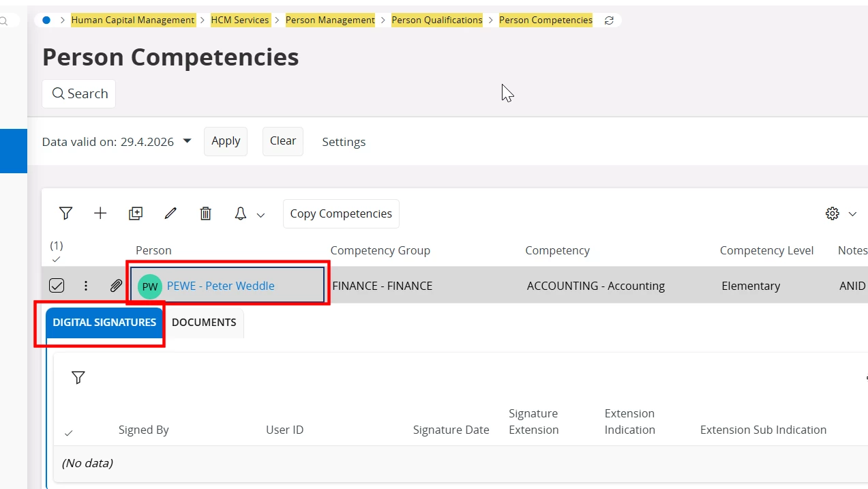Delete the selected row with trash icon
Screen dimensions: 868x489
(x=205, y=213)
